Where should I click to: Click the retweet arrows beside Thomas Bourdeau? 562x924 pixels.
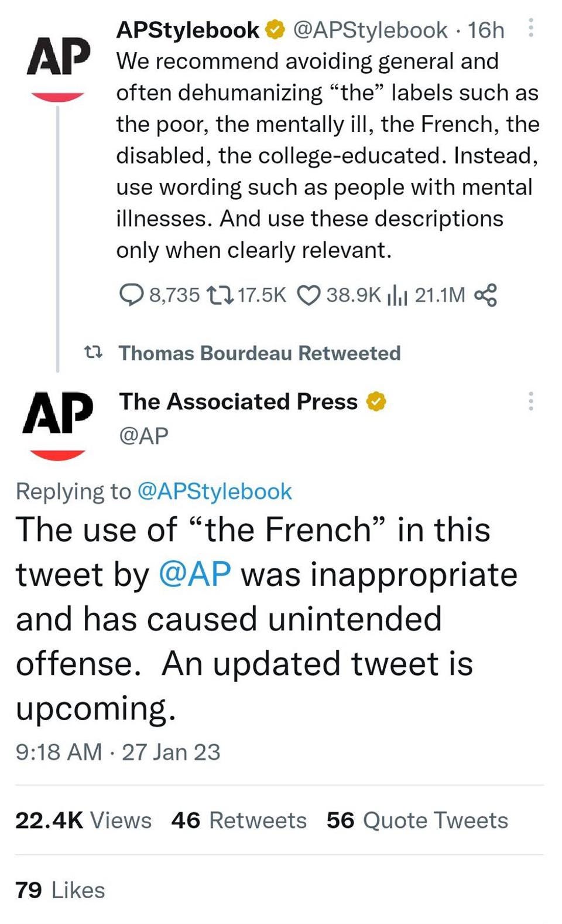click(x=95, y=353)
